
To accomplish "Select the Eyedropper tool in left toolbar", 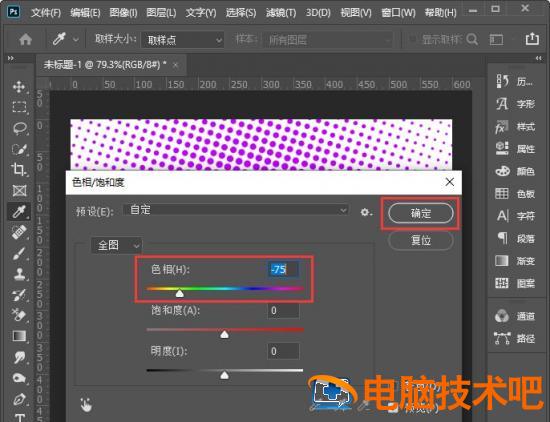I will coord(19,212).
